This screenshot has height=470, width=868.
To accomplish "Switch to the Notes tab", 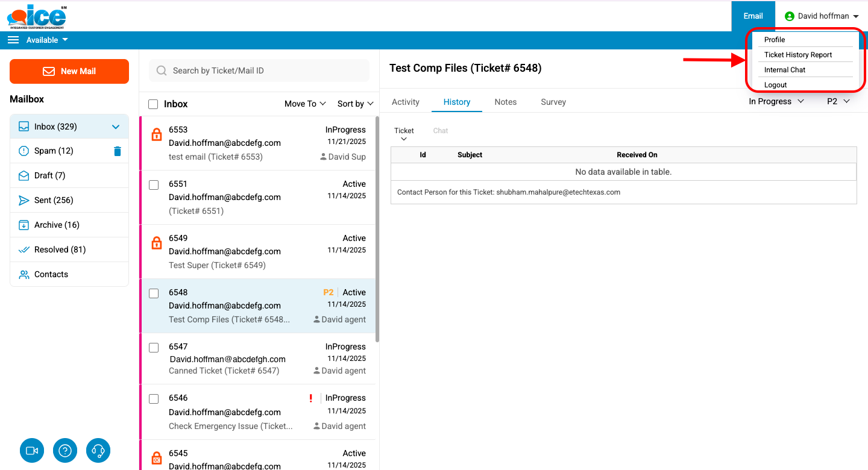I will point(505,102).
